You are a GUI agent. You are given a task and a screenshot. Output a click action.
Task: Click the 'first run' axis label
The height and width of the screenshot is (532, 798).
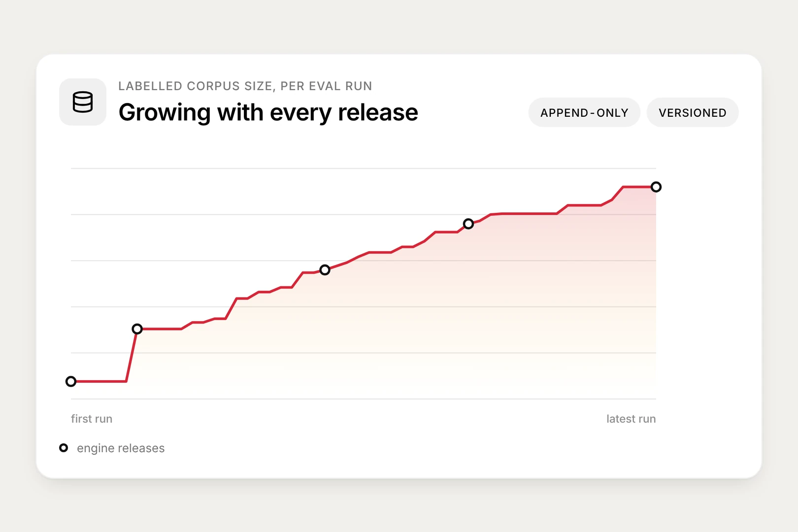(x=92, y=419)
